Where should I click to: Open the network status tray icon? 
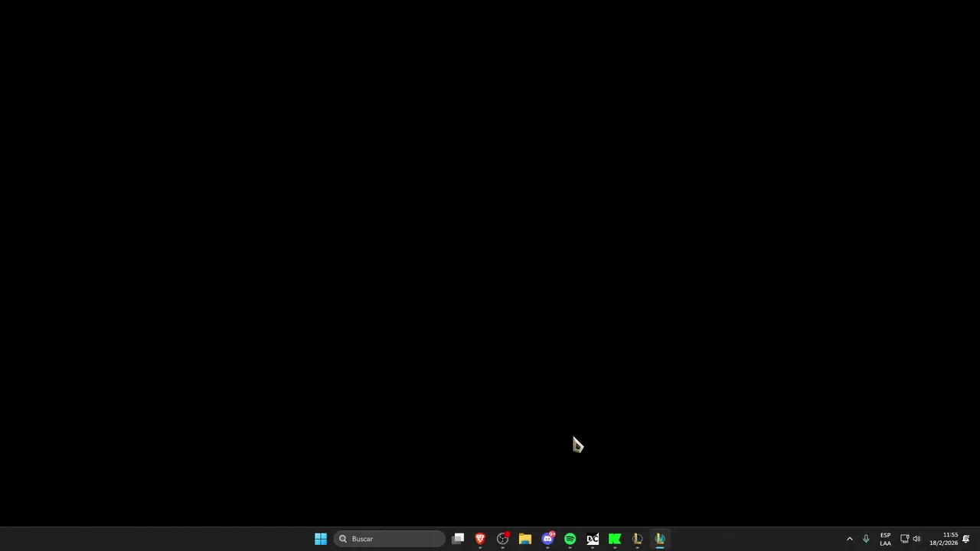904,539
